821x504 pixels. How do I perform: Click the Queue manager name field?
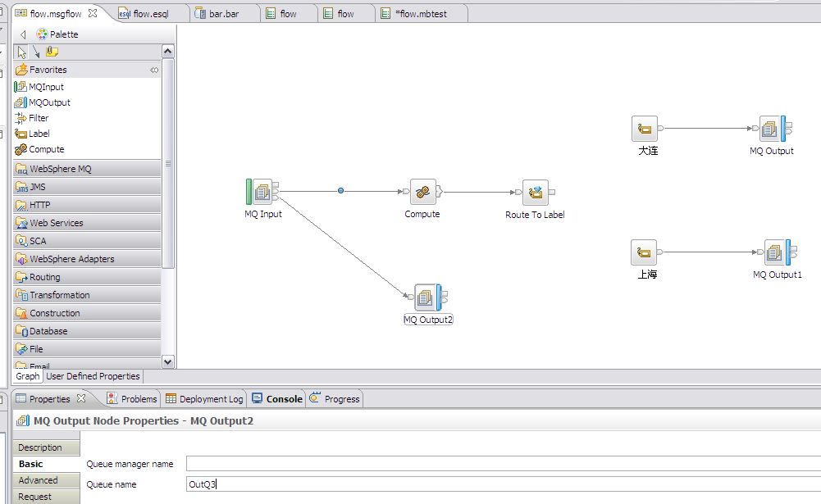click(x=504, y=464)
